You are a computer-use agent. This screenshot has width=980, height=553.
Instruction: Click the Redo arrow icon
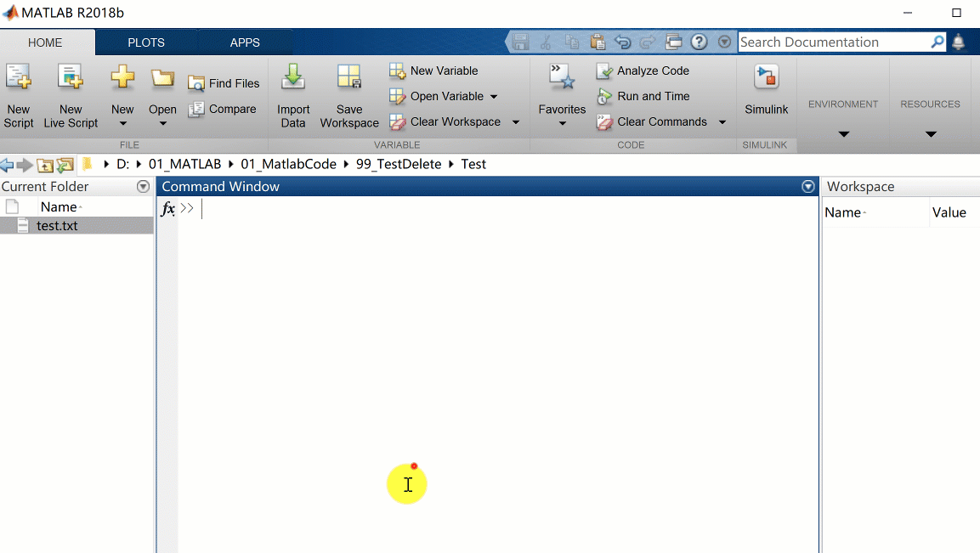pos(649,42)
